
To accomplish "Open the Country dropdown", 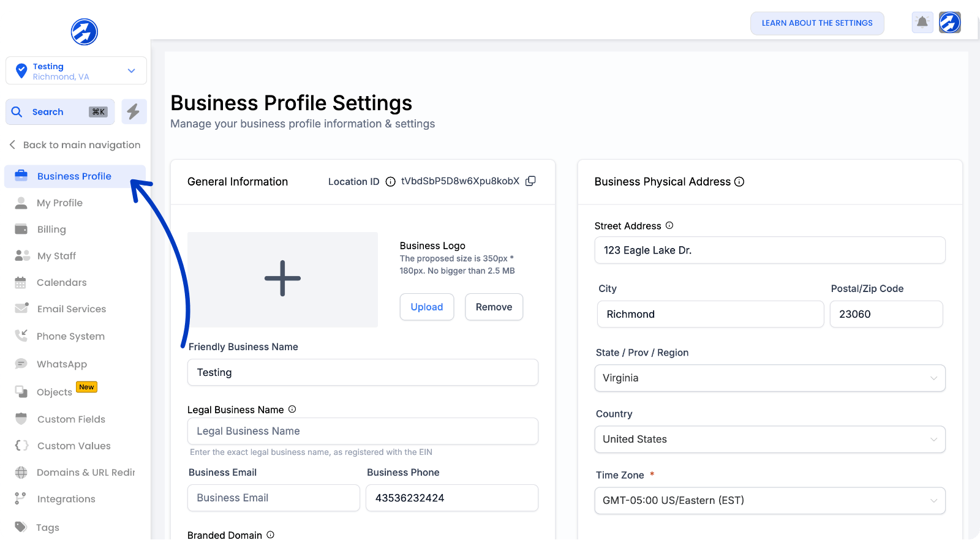I will tap(769, 439).
